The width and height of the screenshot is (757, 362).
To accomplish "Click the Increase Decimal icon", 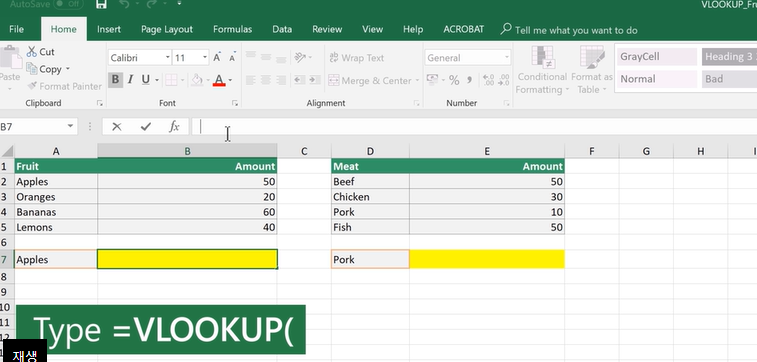I will coord(488,80).
